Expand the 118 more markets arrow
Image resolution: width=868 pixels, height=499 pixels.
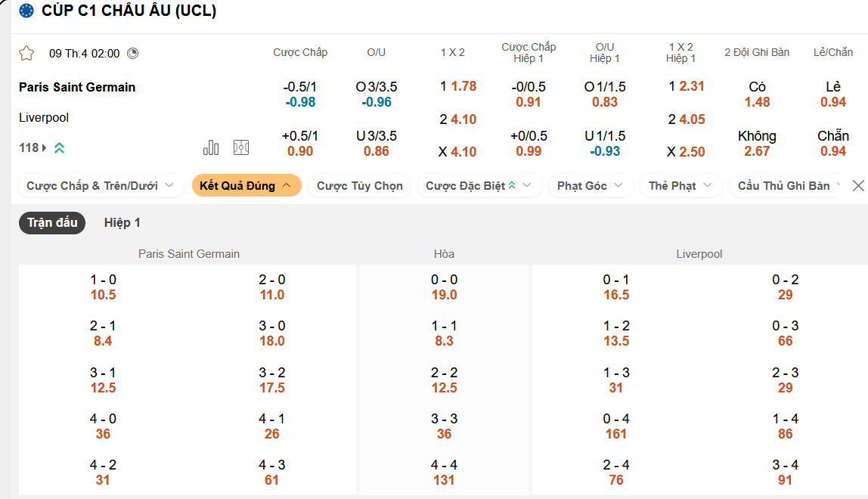[44, 148]
